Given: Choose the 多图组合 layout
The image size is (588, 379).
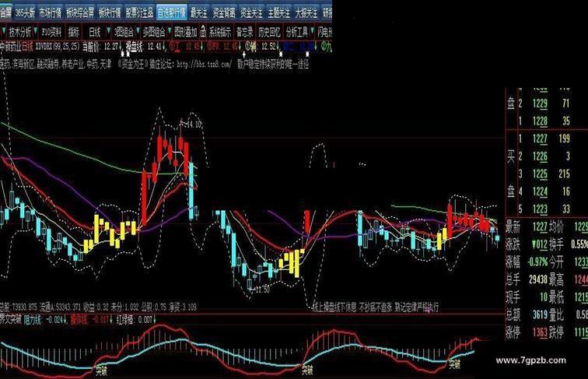Looking at the screenshot, I should 154,32.
